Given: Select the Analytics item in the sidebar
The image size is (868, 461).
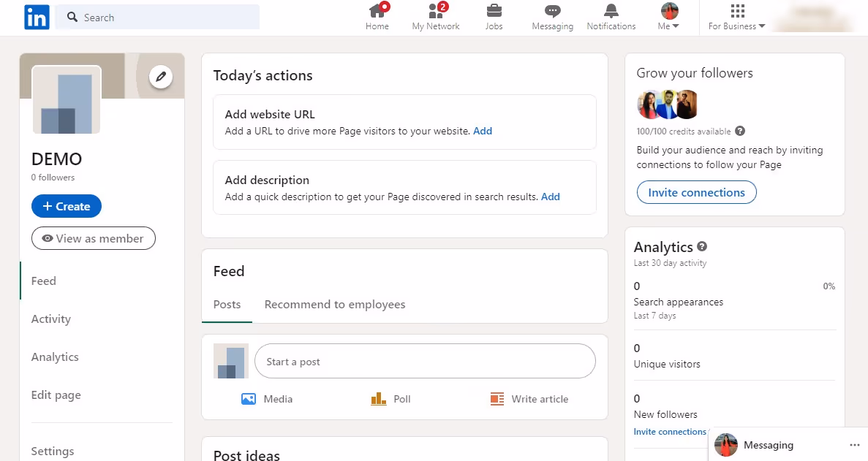Looking at the screenshot, I should [x=55, y=357].
